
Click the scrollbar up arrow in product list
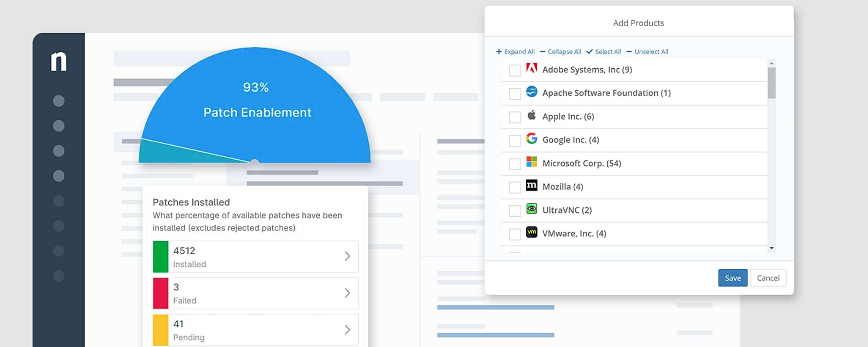771,63
